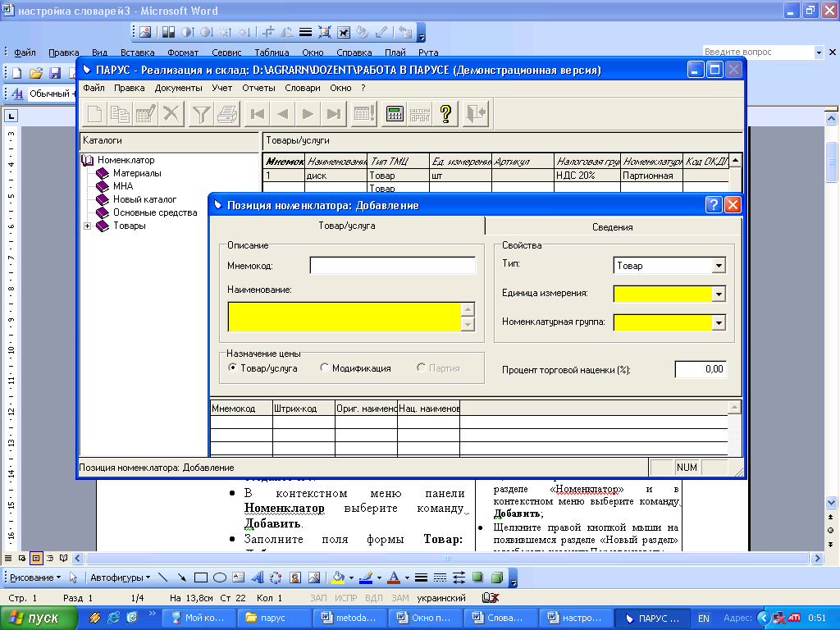Click the exit door icon in Parus toolbar
This screenshot has height=630, width=840.
pos(476,113)
